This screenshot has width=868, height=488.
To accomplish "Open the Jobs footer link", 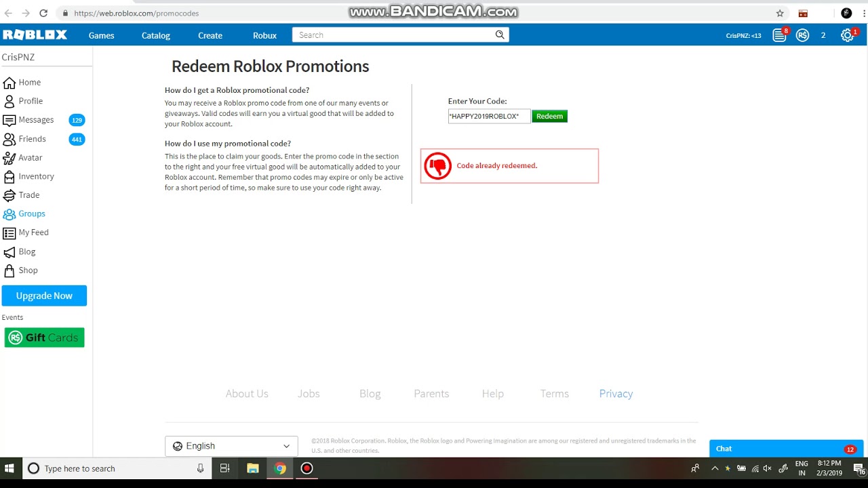I will coord(309,394).
